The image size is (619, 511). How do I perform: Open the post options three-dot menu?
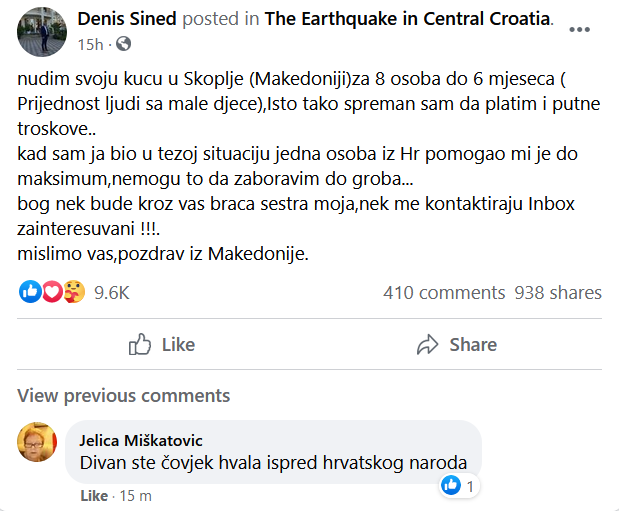[580, 30]
